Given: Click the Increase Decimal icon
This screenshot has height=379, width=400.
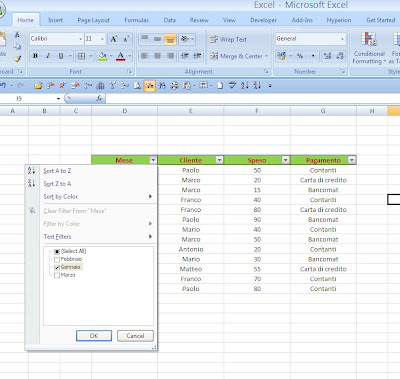Looking at the screenshot, I should (x=327, y=56).
